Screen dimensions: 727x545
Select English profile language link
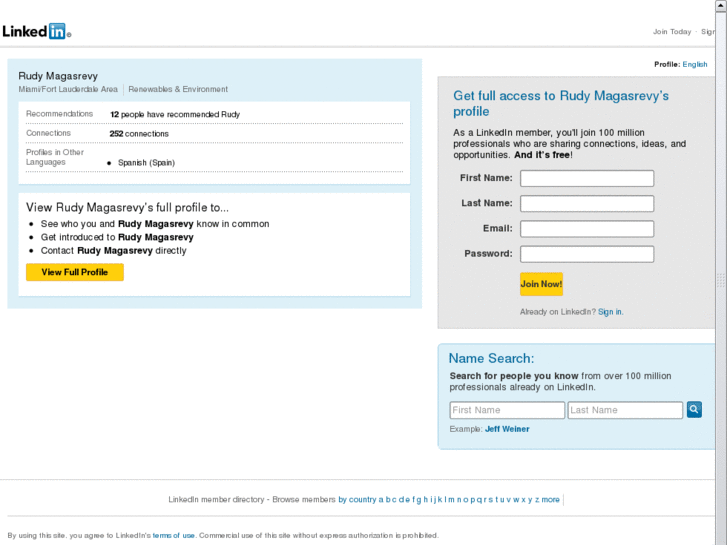pyautogui.click(x=695, y=64)
